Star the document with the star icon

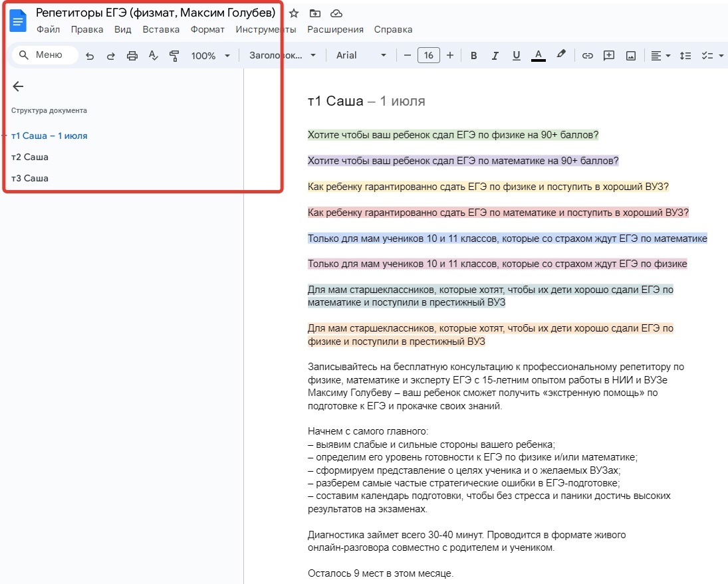(293, 13)
